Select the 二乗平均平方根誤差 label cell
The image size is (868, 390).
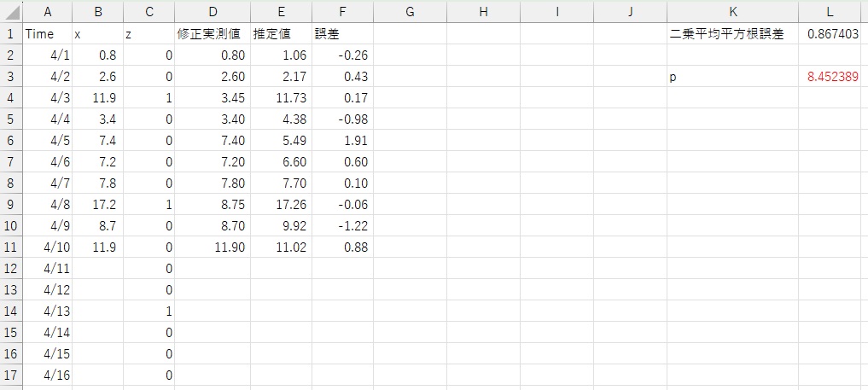pyautogui.click(x=732, y=34)
